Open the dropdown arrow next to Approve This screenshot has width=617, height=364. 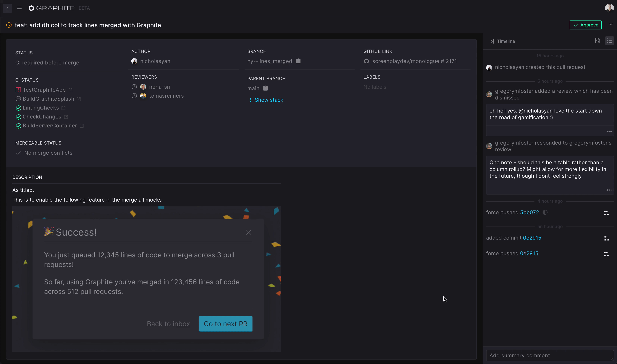[611, 25]
